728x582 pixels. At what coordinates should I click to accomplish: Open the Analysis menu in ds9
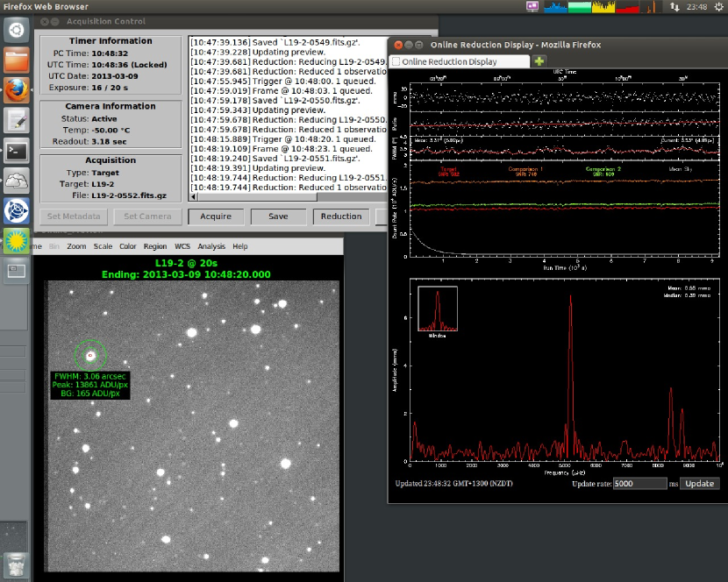211,246
